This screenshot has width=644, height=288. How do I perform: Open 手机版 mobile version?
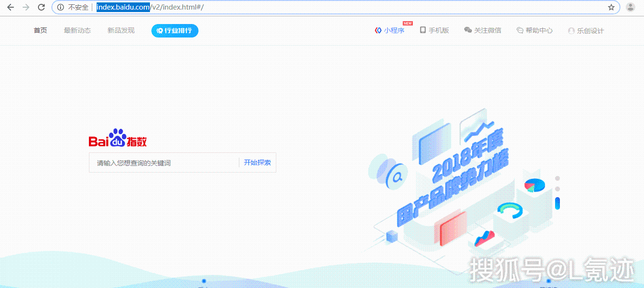coord(434,30)
